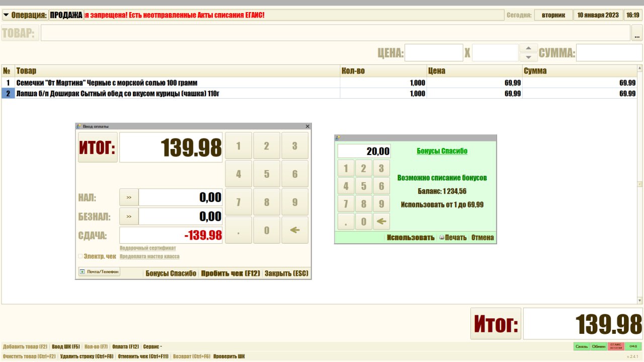Click the backspace arrow on payment keypad
Screen dimensions: 644x362
(x=295, y=230)
